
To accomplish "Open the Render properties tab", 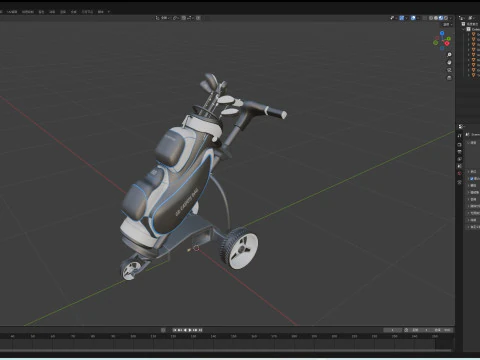I will pyautogui.click(x=459, y=145).
